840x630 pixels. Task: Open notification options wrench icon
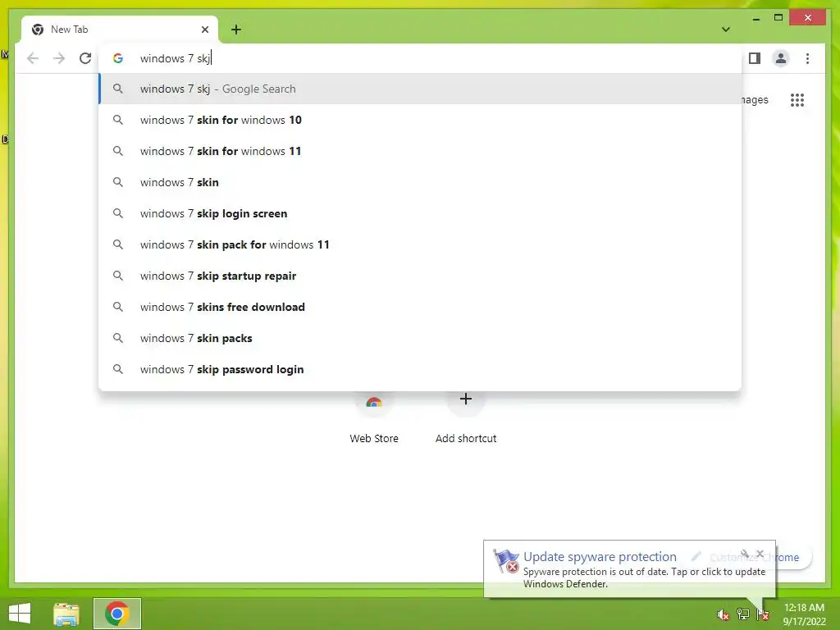pos(745,554)
